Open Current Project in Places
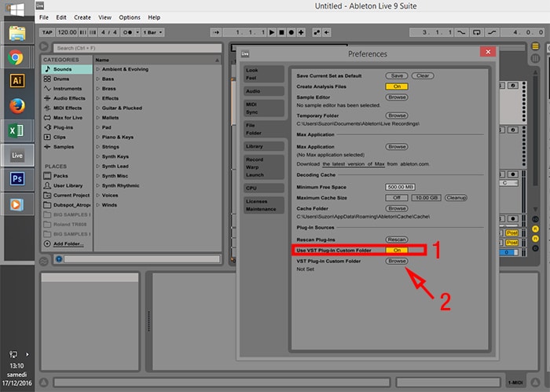Image resolution: width=550 pixels, height=392 pixels. point(67,196)
